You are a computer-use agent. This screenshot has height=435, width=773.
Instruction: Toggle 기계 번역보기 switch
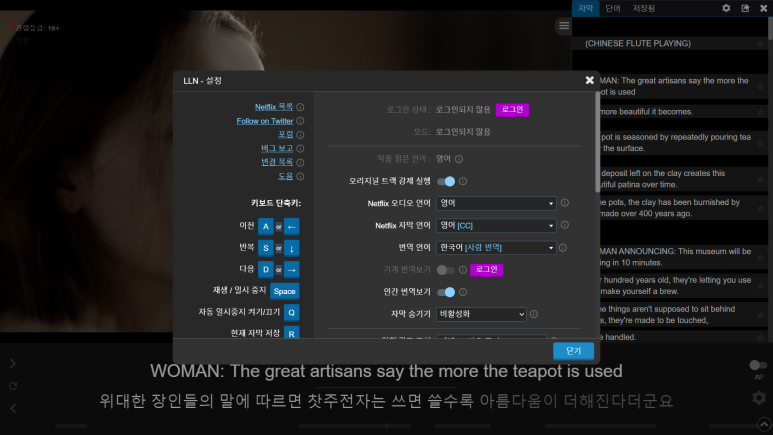click(445, 270)
